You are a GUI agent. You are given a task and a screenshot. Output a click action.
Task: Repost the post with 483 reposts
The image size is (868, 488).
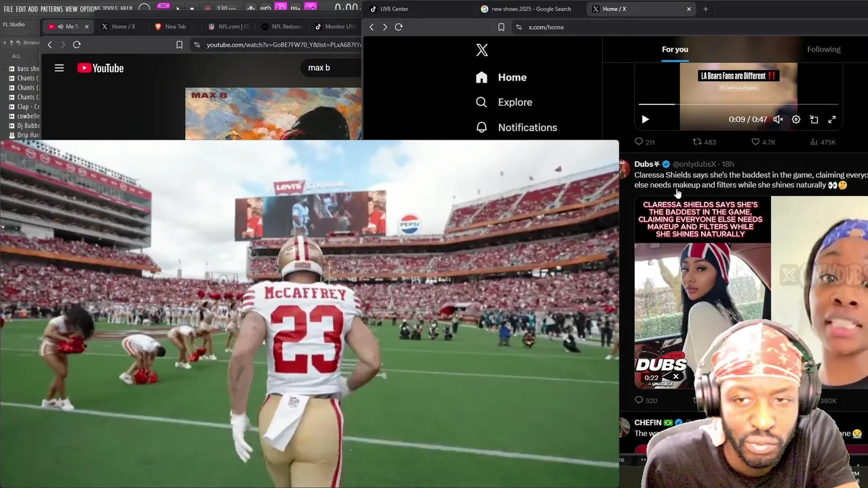704,142
